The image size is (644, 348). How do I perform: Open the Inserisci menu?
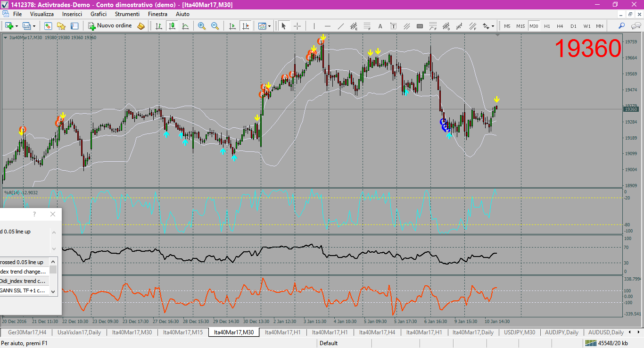(72, 14)
